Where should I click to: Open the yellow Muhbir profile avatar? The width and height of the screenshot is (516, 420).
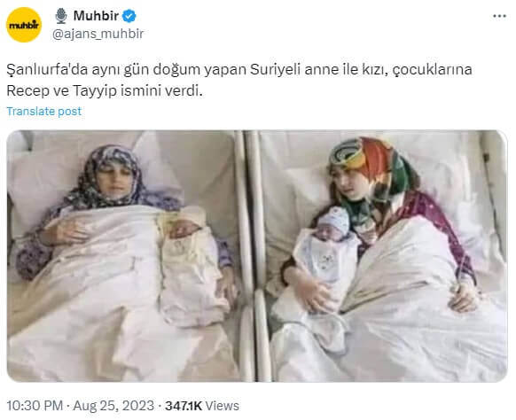[x=24, y=25]
